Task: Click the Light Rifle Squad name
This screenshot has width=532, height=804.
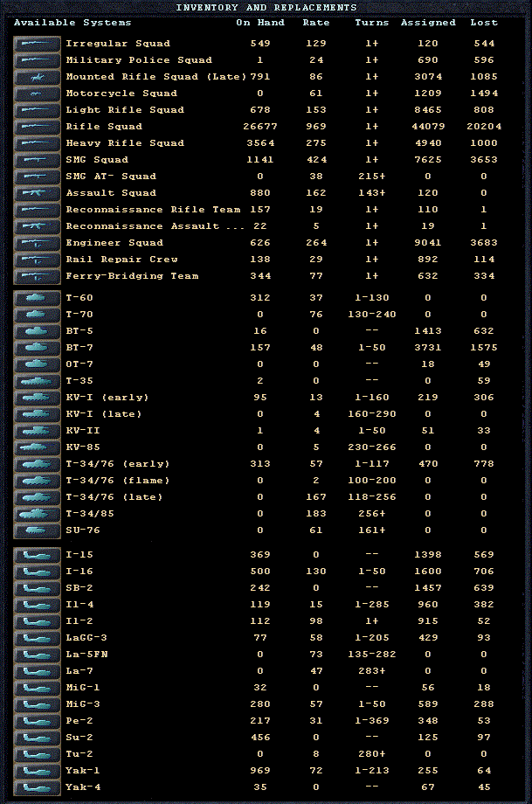Action: pyautogui.click(x=125, y=110)
